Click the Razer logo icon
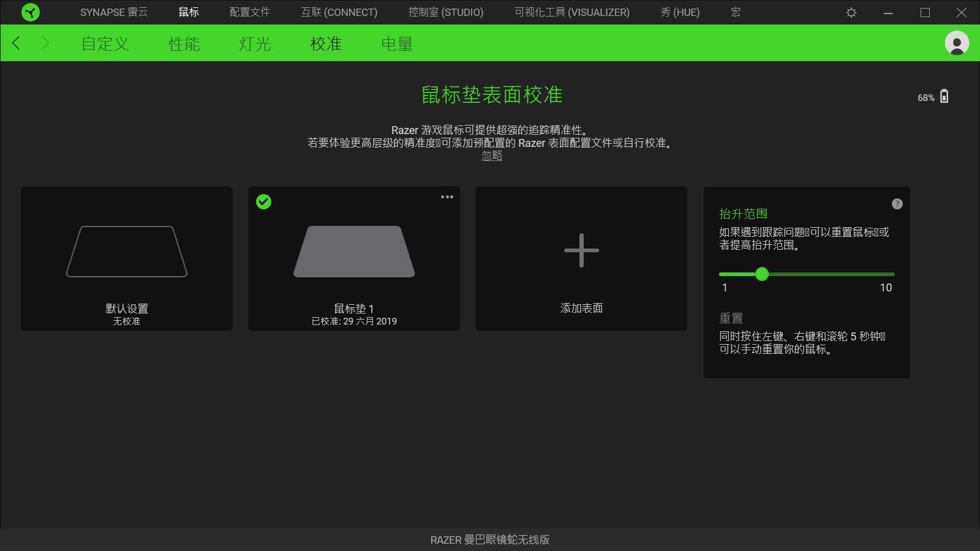 (30, 12)
